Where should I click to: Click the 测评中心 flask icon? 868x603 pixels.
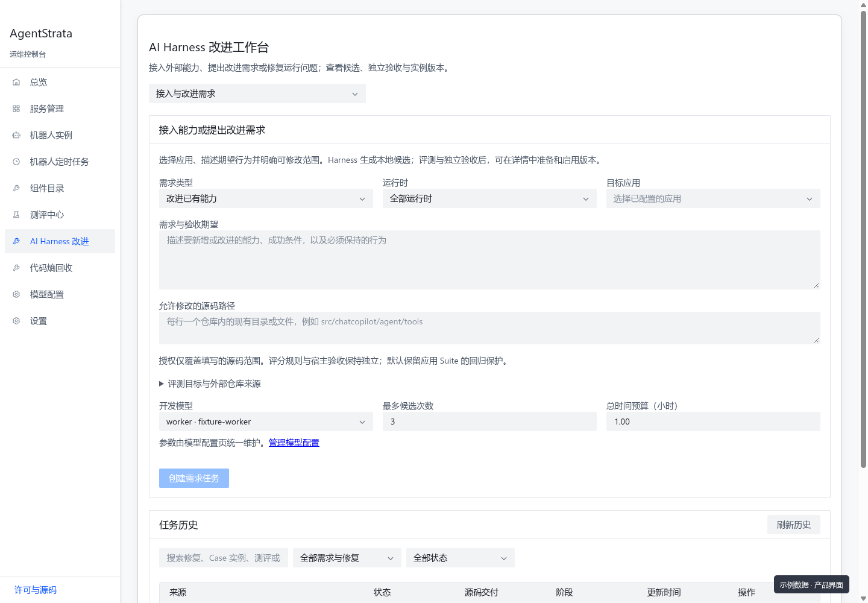(16, 215)
